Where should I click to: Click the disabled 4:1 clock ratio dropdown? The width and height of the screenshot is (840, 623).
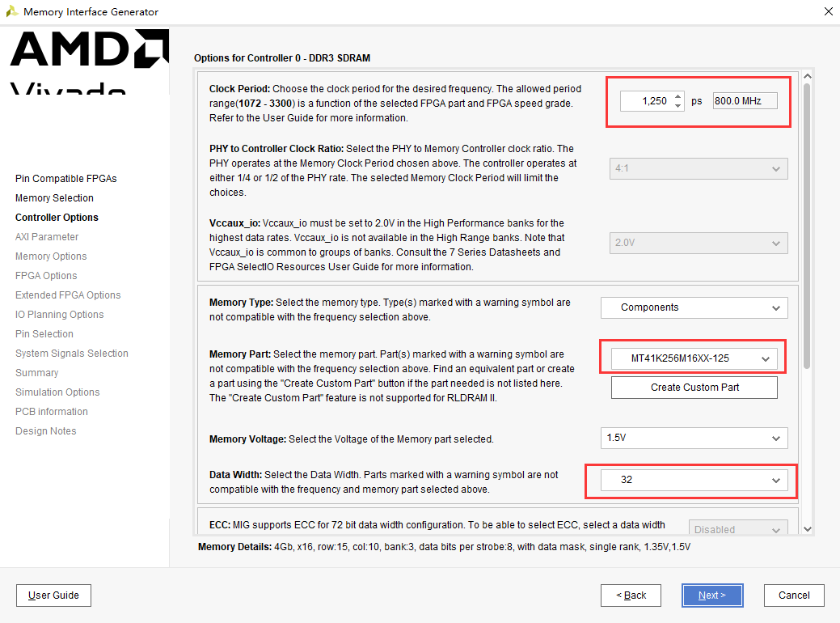tap(698, 168)
